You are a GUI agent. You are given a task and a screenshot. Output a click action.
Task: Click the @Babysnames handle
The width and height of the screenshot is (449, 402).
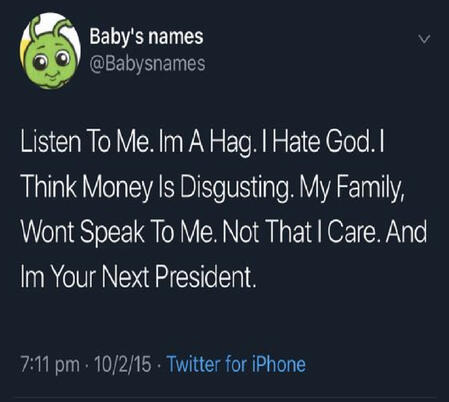pyautogui.click(x=147, y=63)
